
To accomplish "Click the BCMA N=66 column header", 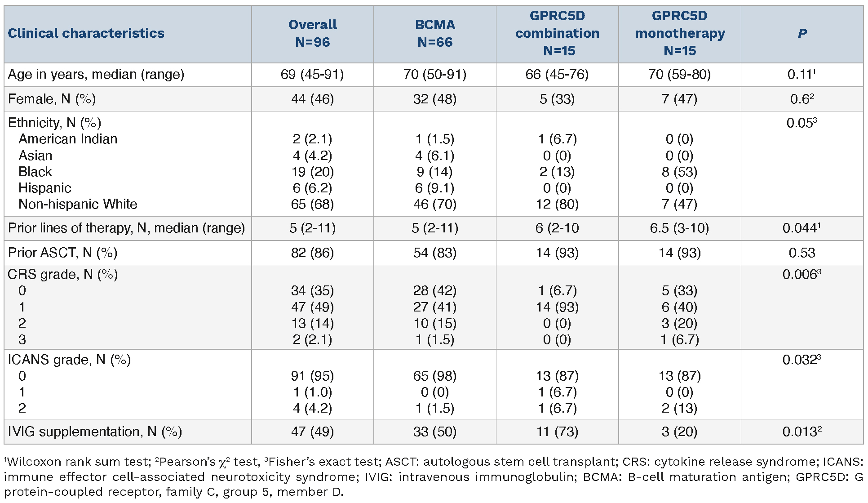I will click(x=435, y=33).
